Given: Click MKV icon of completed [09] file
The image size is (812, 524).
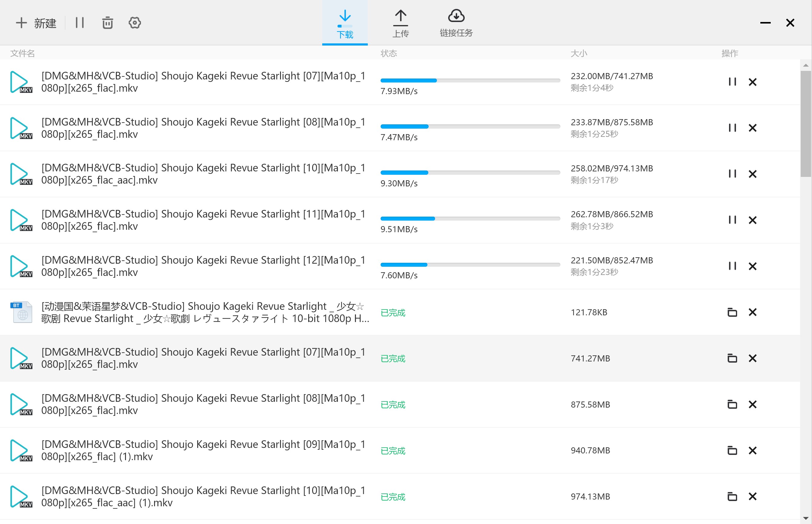Looking at the screenshot, I should click(x=21, y=450).
